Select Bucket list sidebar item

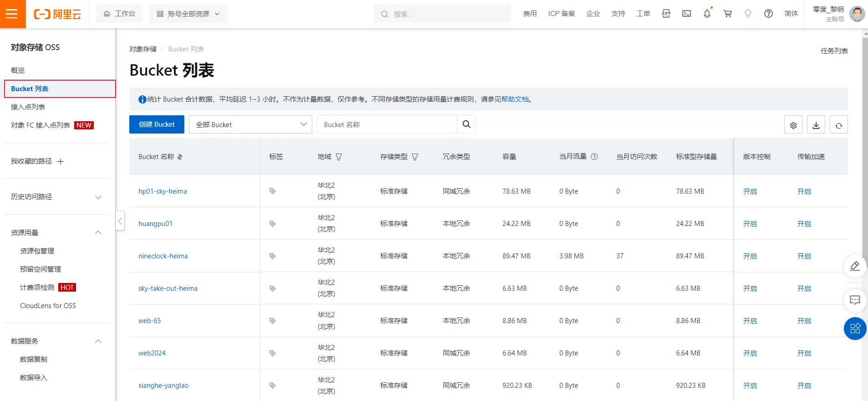tap(60, 89)
